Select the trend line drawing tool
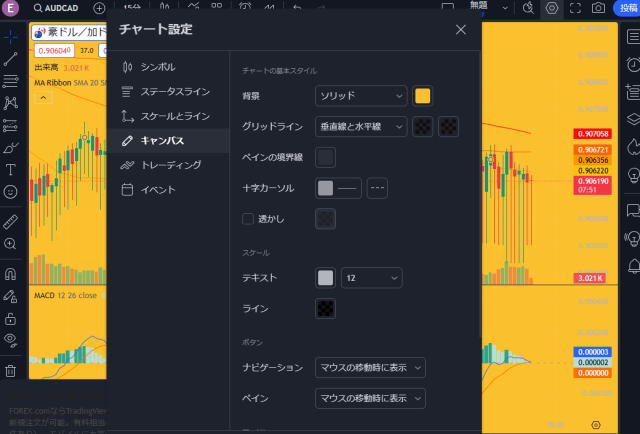This screenshot has width=640, height=434. pos(11,59)
